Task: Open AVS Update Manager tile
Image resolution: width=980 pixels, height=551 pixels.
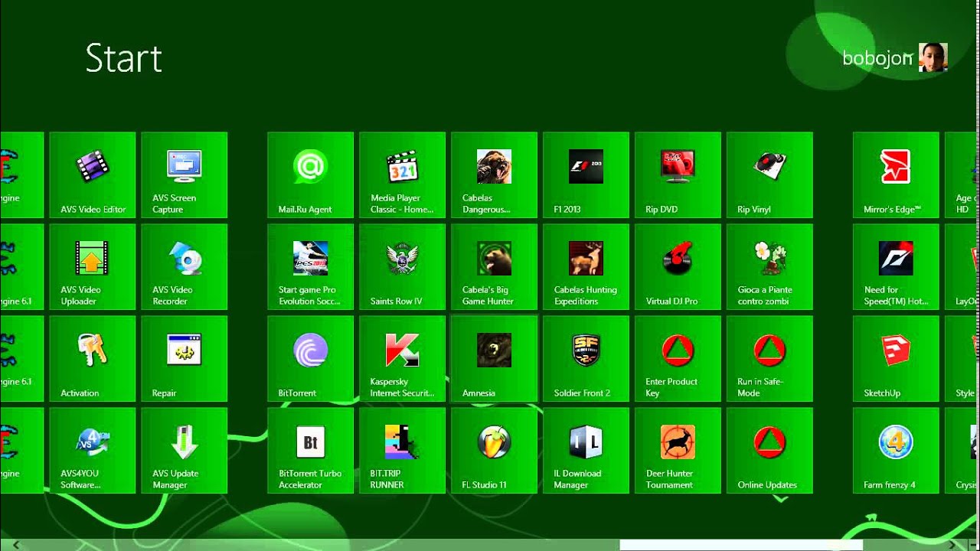Action: (185, 451)
